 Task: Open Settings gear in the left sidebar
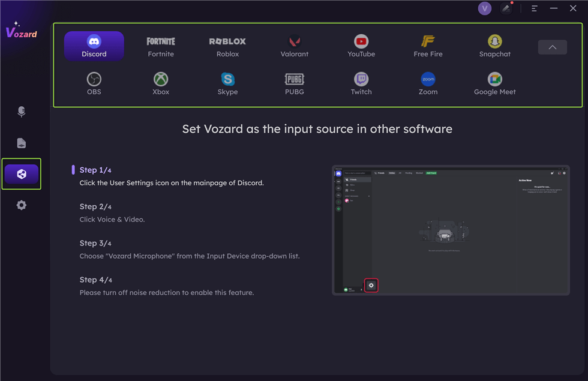(22, 205)
